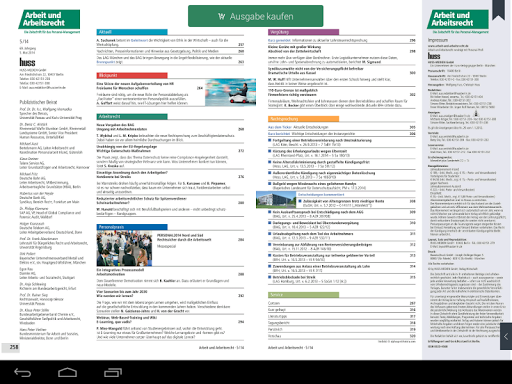Click the Arbeit und Arbeitsrecht logo, left page
Screen dimensions: 512x384
pos(49,19)
